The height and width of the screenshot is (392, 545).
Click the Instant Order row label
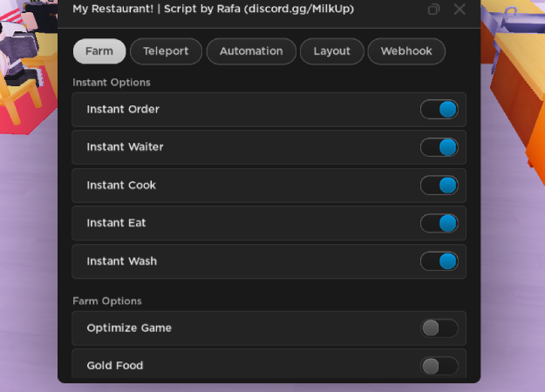point(123,110)
